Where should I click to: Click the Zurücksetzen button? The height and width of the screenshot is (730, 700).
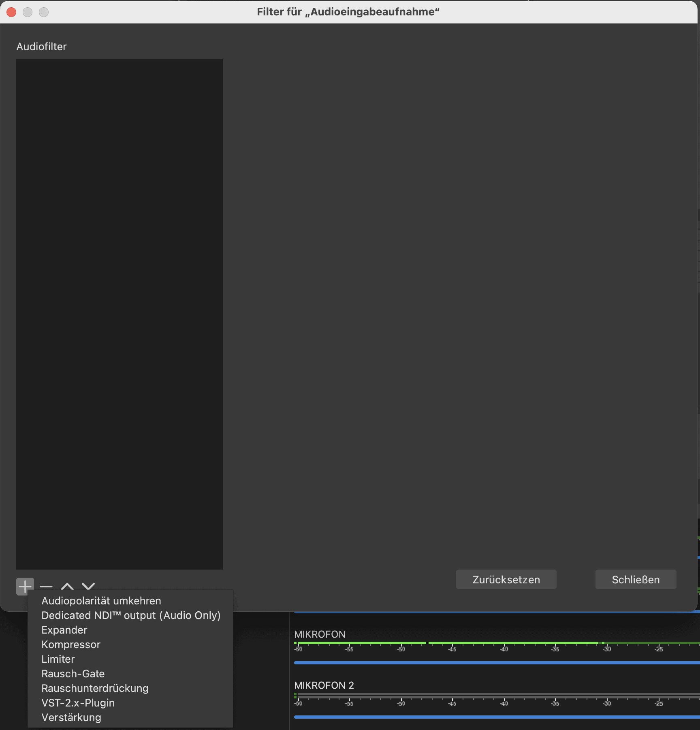[506, 580]
